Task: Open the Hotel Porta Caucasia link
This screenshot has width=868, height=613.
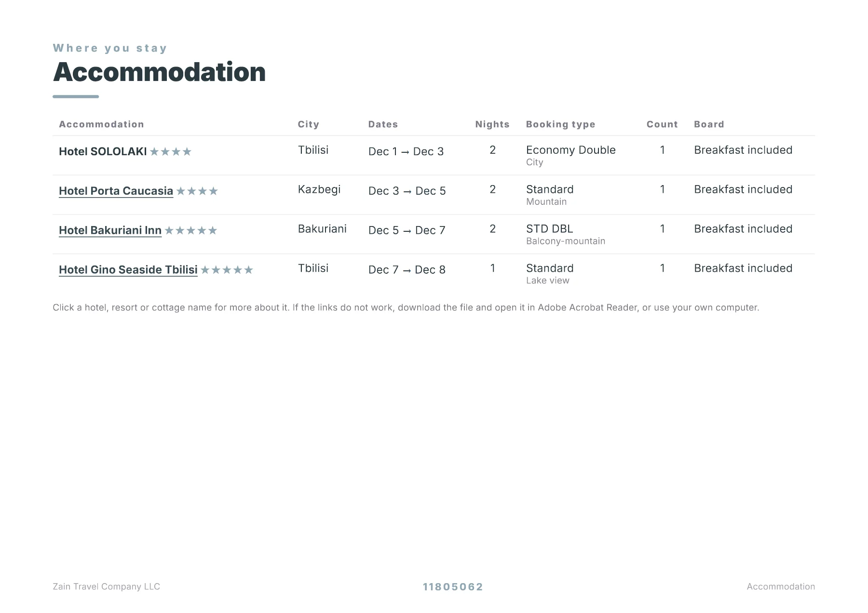Action: coord(116,191)
